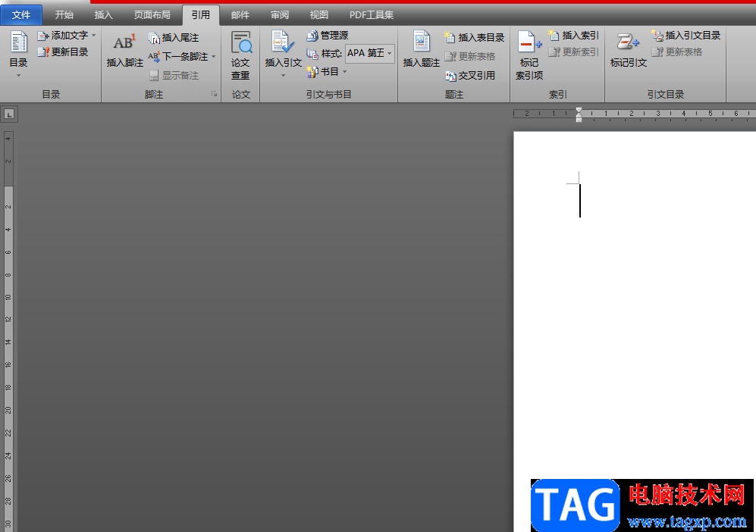
Task: Click 标记引文 mark citation icon
Action: [x=628, y=42]
